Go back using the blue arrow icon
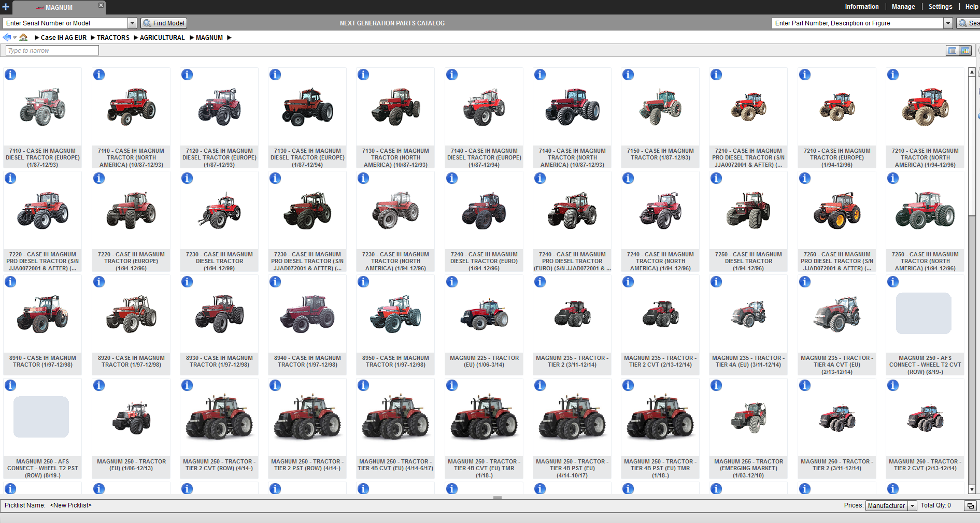The image size is (980, 523). [x=7, y=37]
